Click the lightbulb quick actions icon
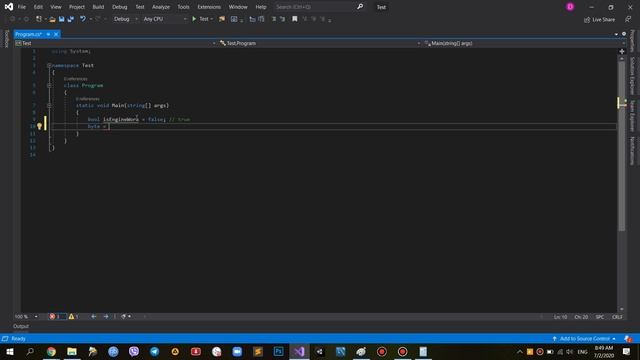 [39, 127]
